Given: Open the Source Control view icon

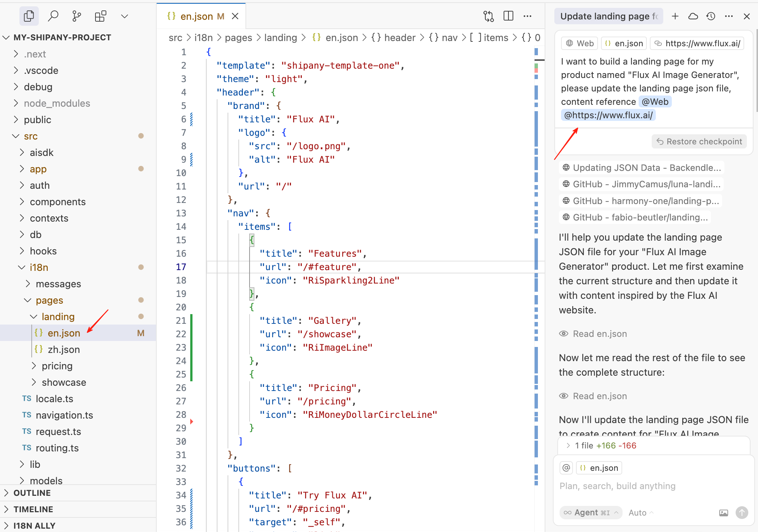Looking at the screenshot, I should 76,16.
